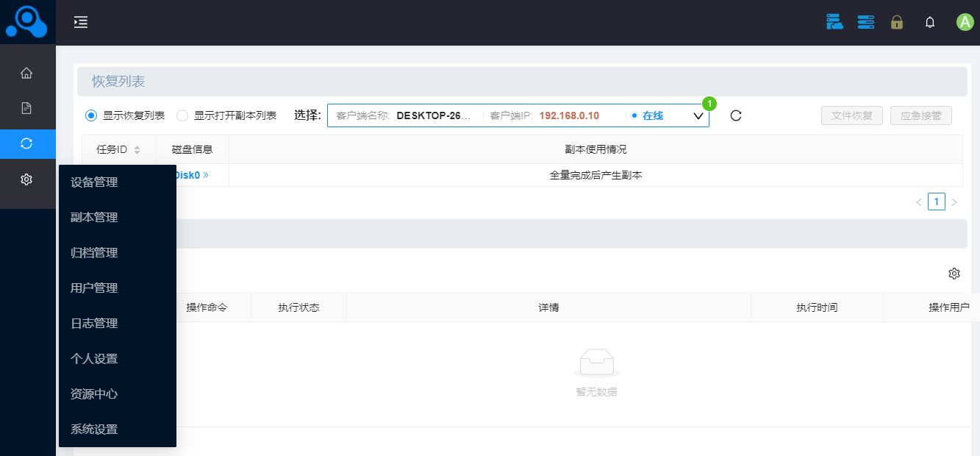The height and width of the screenshot is (456, 980).
Task: Open the document icon in sidebar
Action: [x=26, y=108]
